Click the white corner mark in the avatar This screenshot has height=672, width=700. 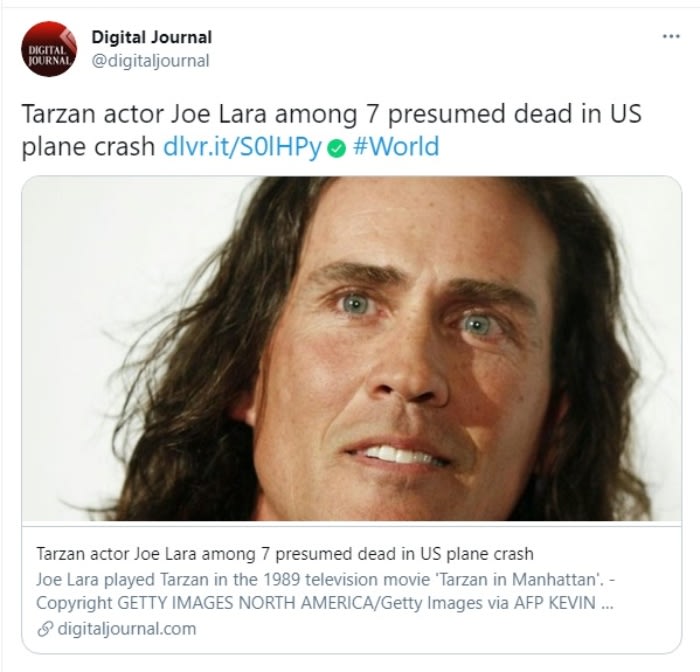click(69, 37)
